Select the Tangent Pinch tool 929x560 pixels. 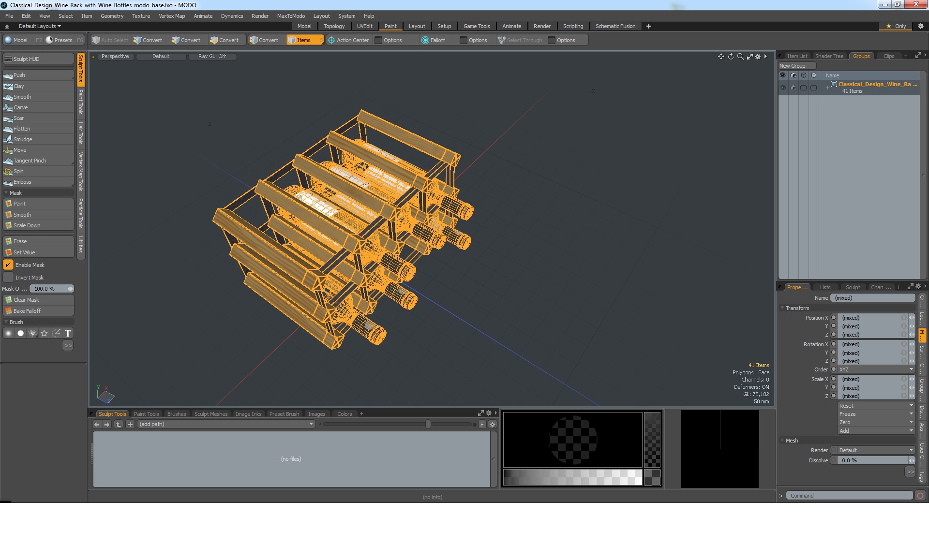coord(38,161)
